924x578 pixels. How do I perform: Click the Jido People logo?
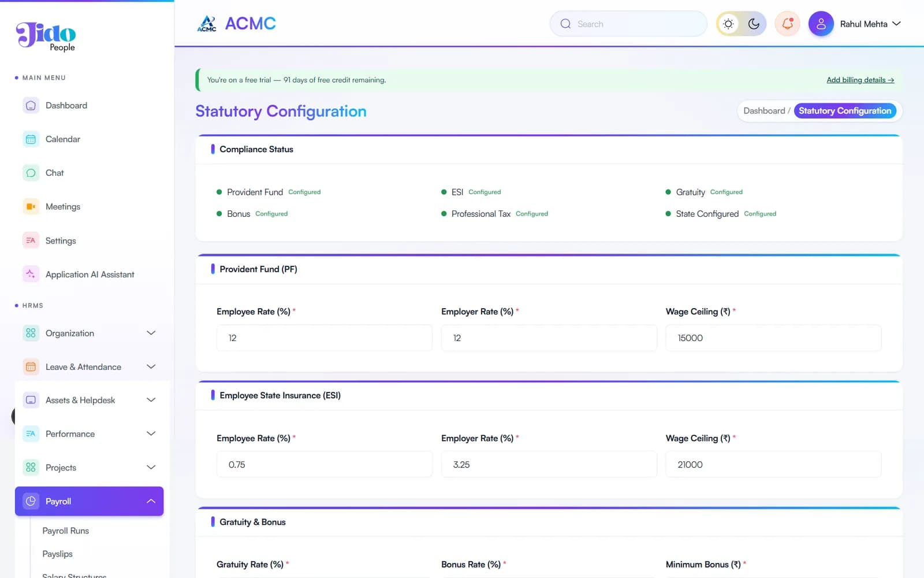coord(46,36)
